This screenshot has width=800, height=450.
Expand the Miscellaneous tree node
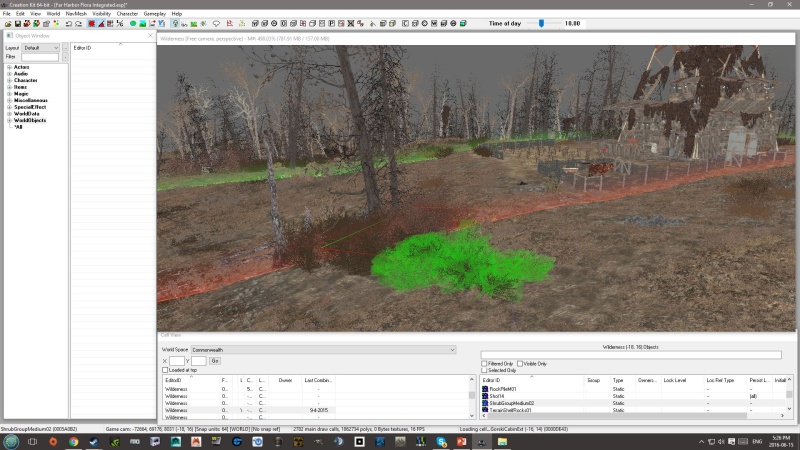[x=9, y=101]
